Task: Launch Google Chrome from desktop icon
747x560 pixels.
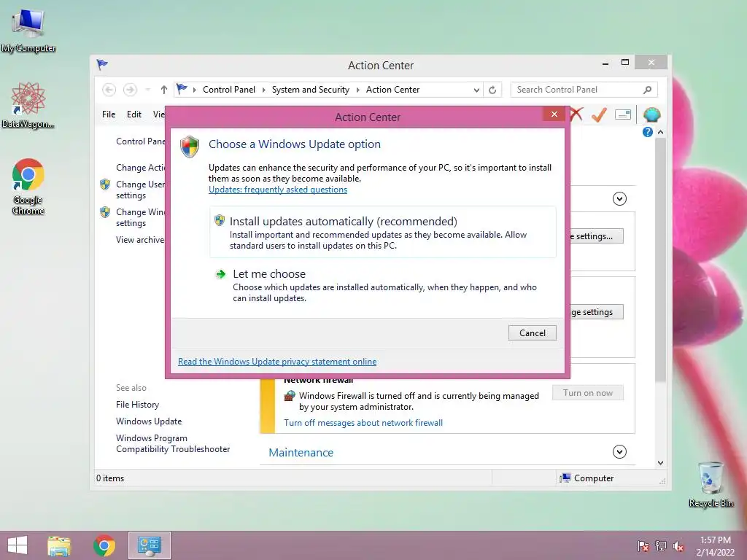Action: 28,187
